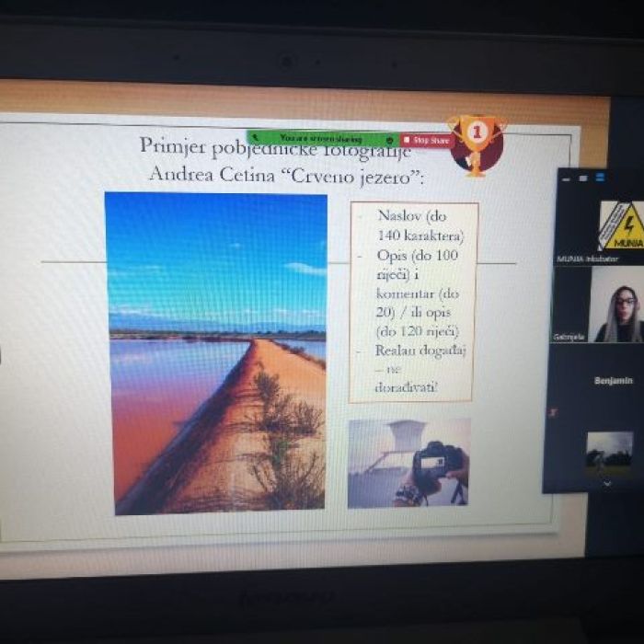
Task: Click the "MUNJA inkubator" name label
Action: coord(587,259)
